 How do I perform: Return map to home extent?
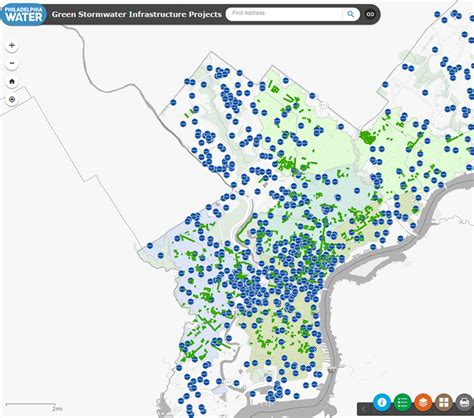[12, 81]
